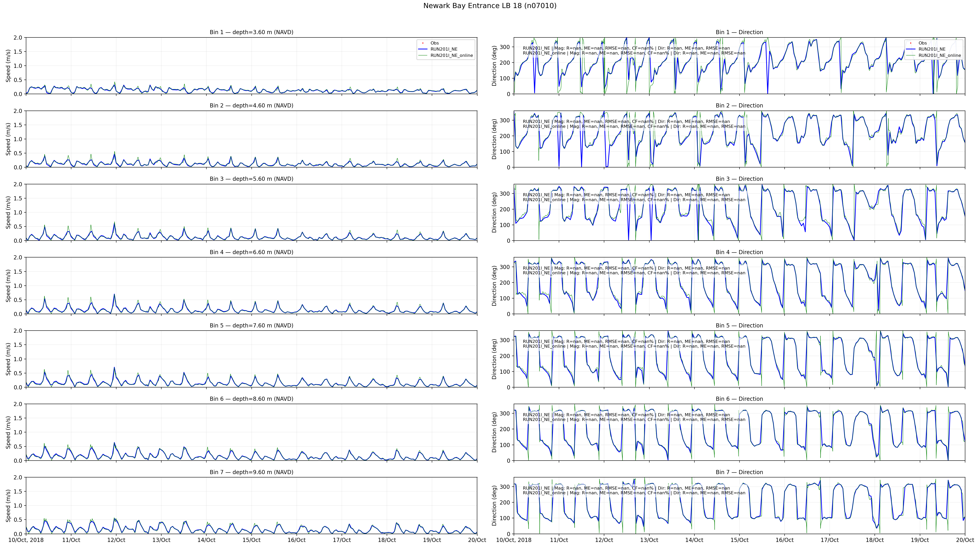Click the '18/Oct' tick under the Bin 7 speed plot
Viewport: 980px width, 549px height.
[x=387, y=540]
